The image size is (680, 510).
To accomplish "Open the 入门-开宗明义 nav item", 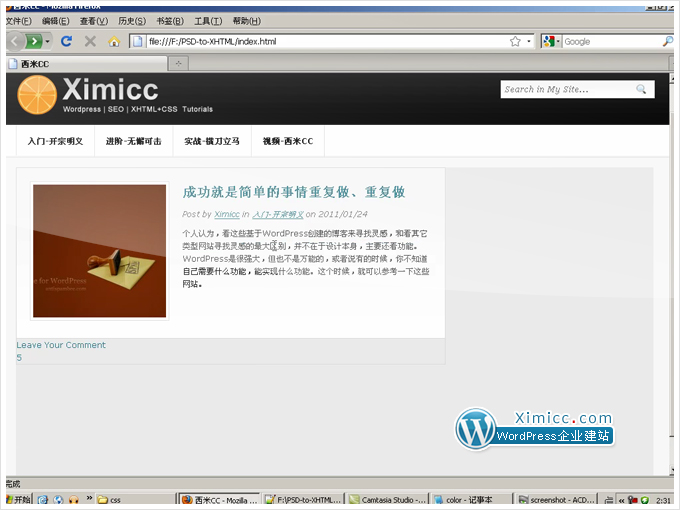I will point(56,141).
